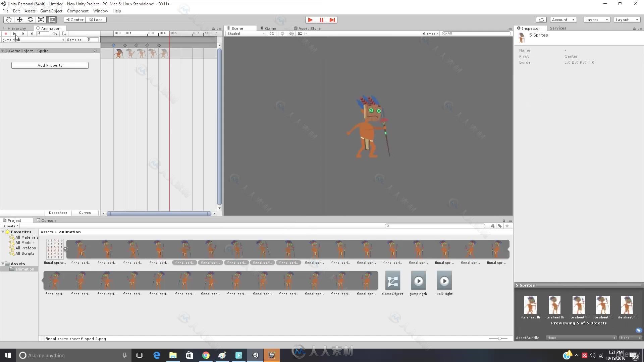Switch to Curves tab in Animation panel
Screen dimensions: 644x362
[x=85, y=213]
